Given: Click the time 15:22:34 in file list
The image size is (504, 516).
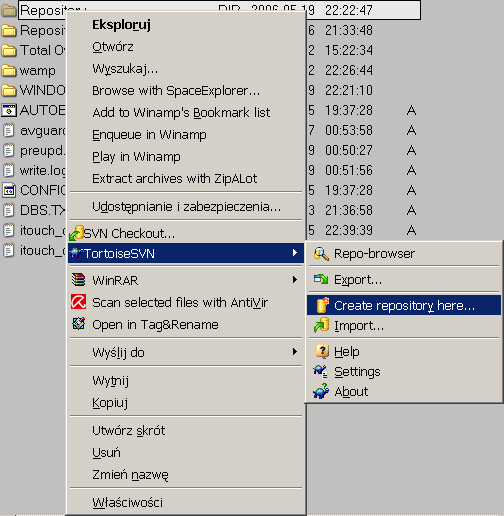Looking at the screenshot, I should (349, 50).
